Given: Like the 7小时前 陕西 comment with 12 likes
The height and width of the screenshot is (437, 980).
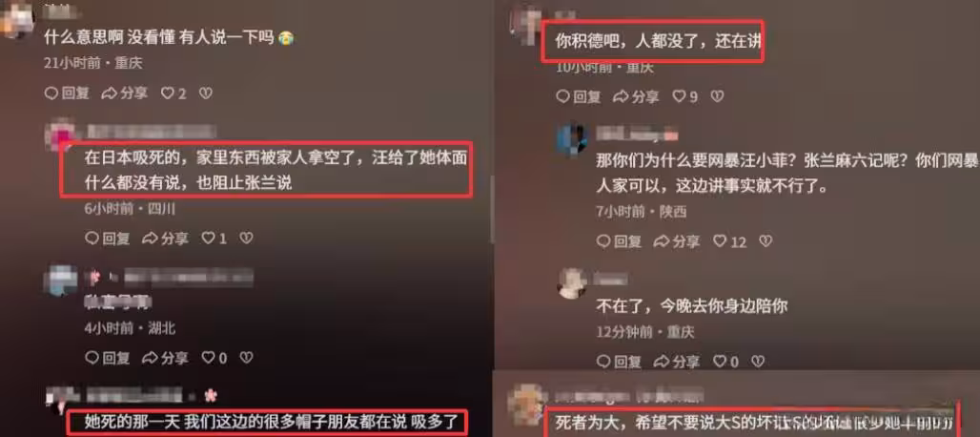Looking at the screenshot, I should point(730,241).
